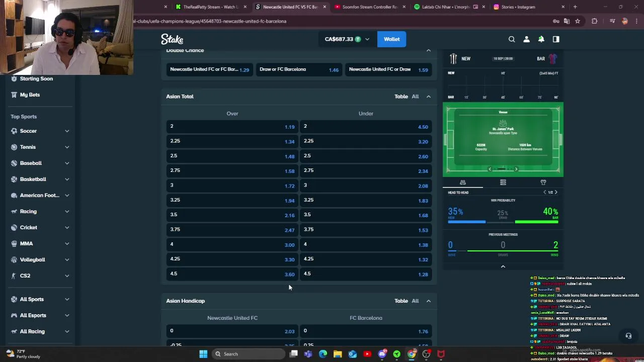
Task: Open the user profile icon
Action: tap(526, 39)
